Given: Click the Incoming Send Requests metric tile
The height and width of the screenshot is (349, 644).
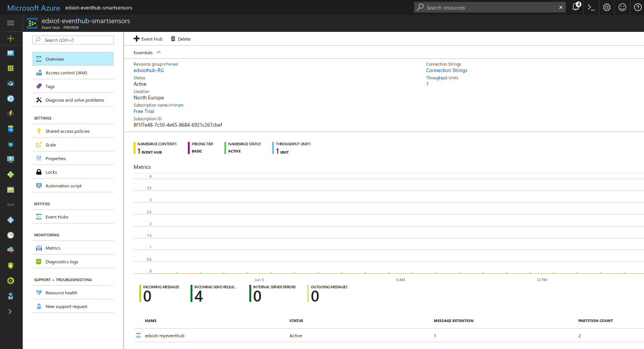Looking at the screenshot, I should pos(214,294).
